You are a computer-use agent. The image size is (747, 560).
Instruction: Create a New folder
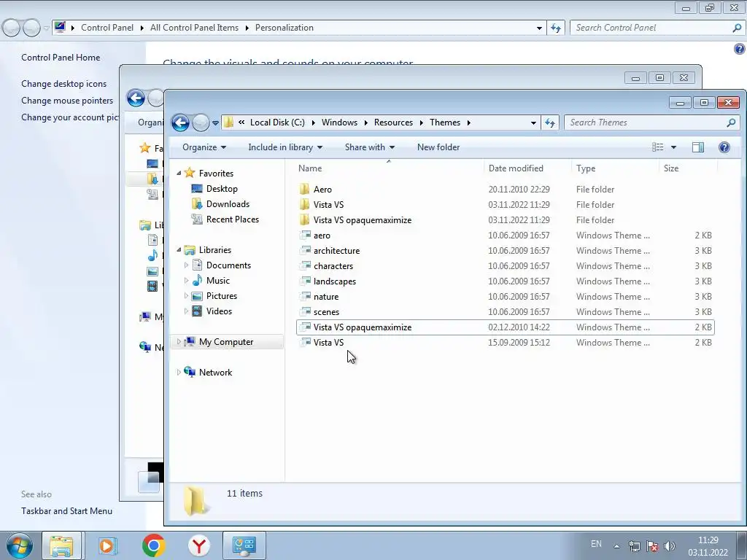click(438, 147)
